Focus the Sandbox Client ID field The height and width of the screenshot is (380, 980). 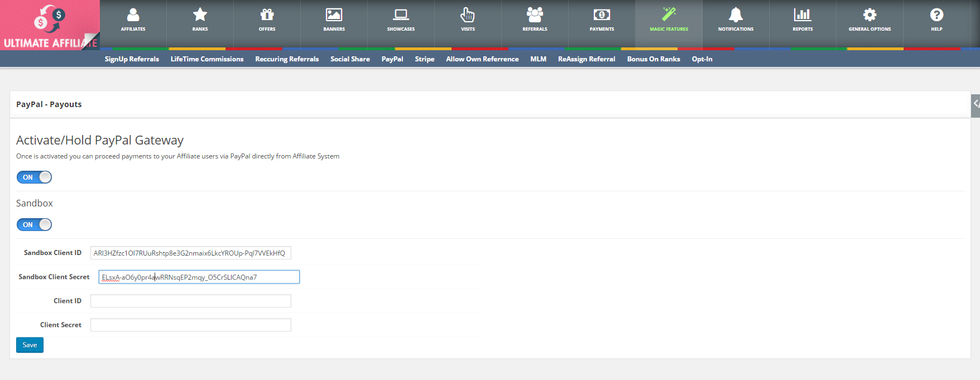tap(191, 253)
